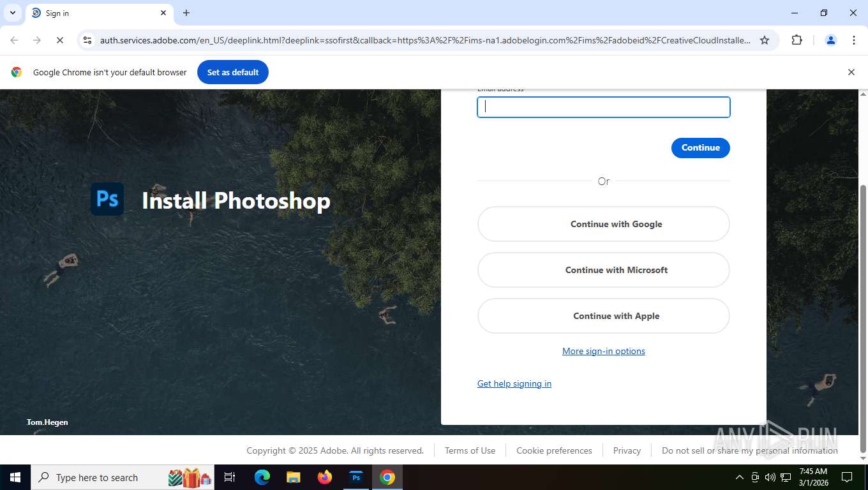This screenshot has width=868, height=490.
Task: Open Cookie preferences footer link
Action: click(554, 450)
